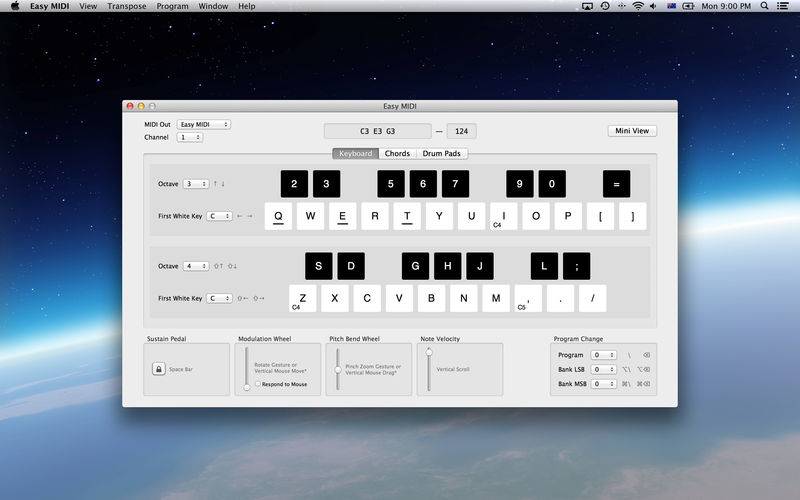
Task: Play the white key Q
Action: tap(278, 216)
